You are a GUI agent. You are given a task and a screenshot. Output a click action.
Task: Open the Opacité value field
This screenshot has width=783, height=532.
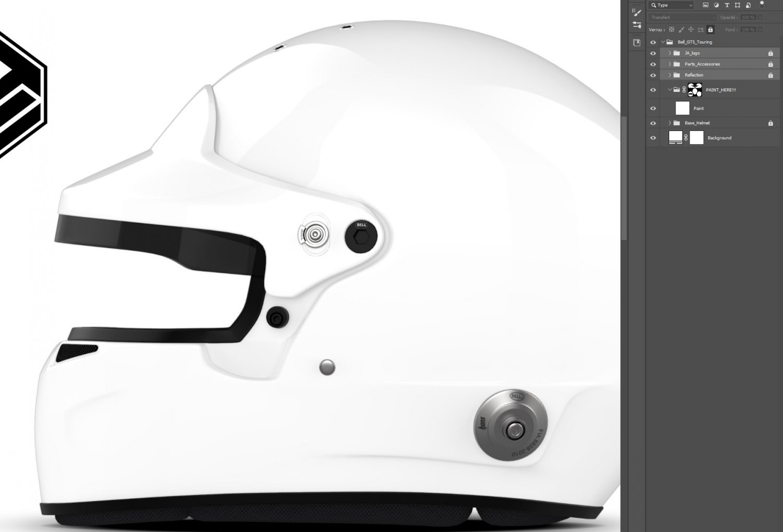pyautogui.click(x=748, y=17)
